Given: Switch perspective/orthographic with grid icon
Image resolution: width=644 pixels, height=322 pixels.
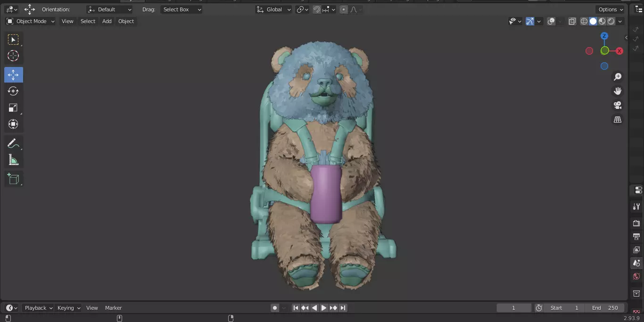Looking at the screenshot, I should pos(617,120).
